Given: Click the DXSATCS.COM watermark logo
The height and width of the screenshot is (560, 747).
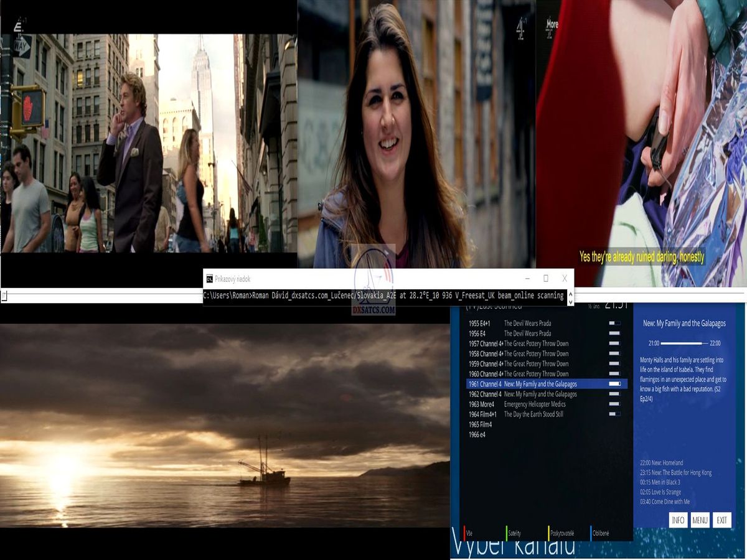Looking at the screenshot, I should click(x=374, y=281).
